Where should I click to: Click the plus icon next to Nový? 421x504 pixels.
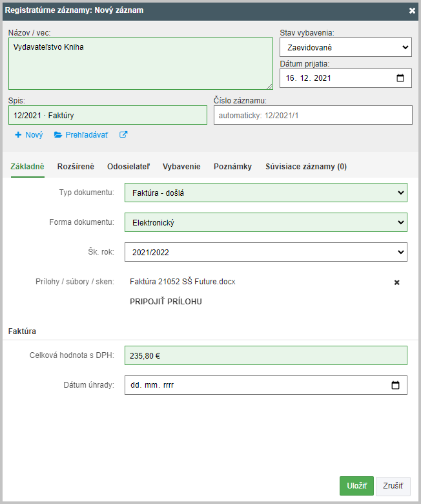(18, 134)
